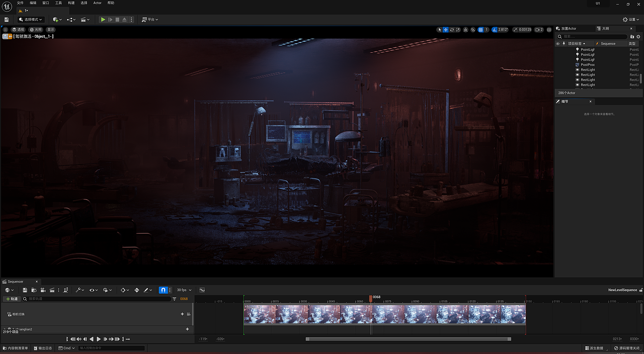
Task: Select the rotate tool in viewport
Action: (452, 30)
